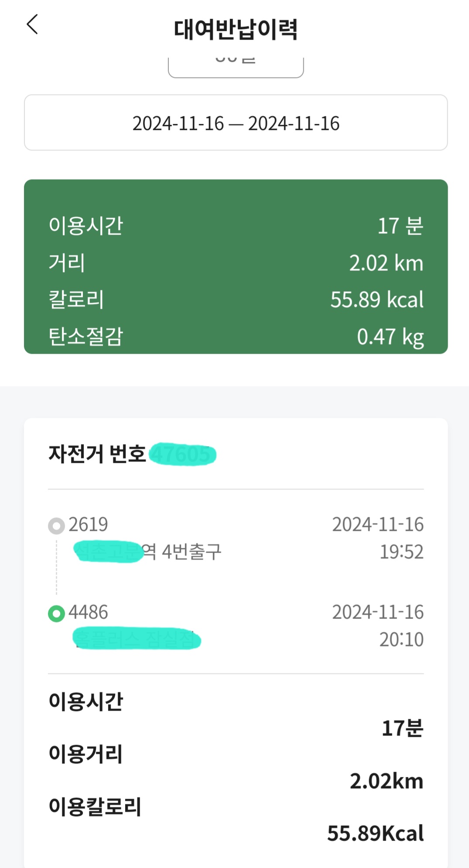Click the gray rental station circle marker

(x=56, y=526)
